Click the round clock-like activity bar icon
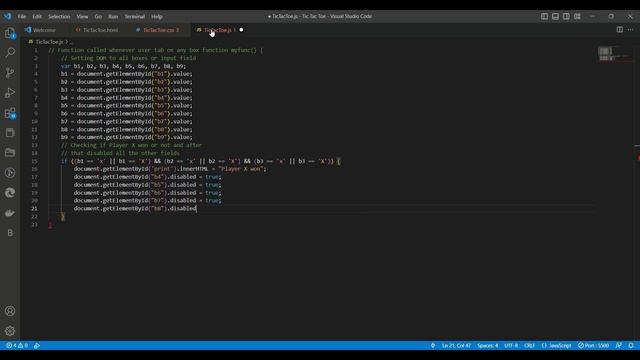This screenshot has height=360, width=640. point(10,173)
